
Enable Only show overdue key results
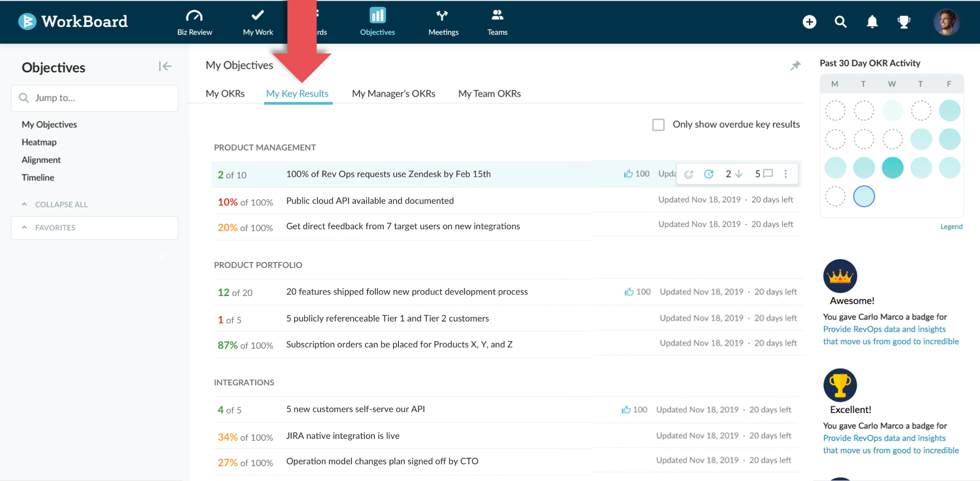[658, 125]
